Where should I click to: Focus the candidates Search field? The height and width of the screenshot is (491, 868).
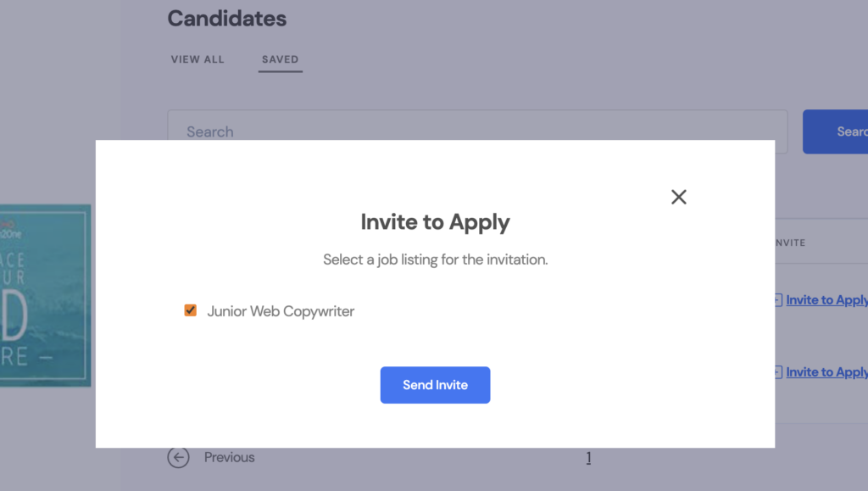coord(476,131)
